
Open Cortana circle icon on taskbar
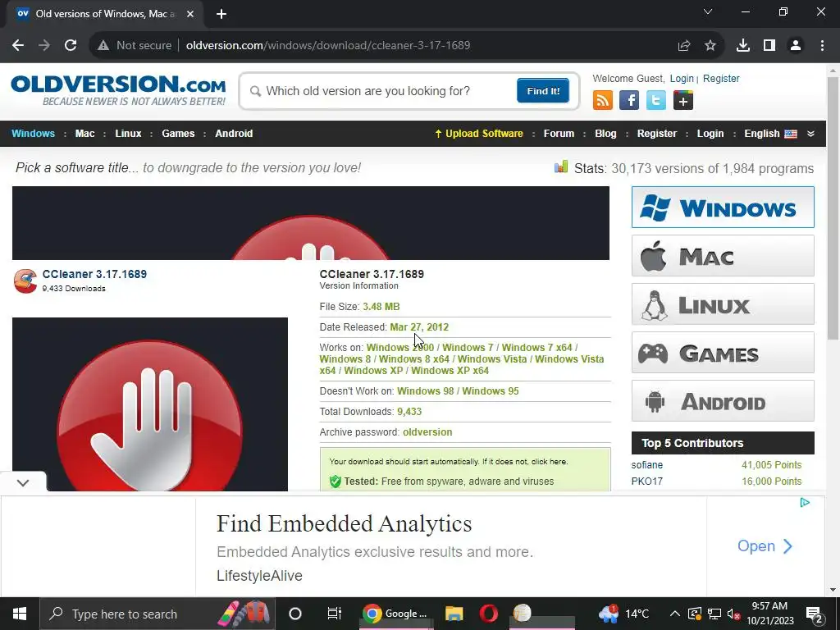pyautogui.click(x=295, y=614)
